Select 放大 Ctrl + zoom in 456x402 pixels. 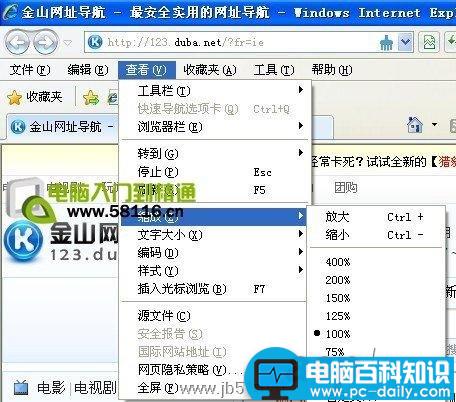point(376,217)
